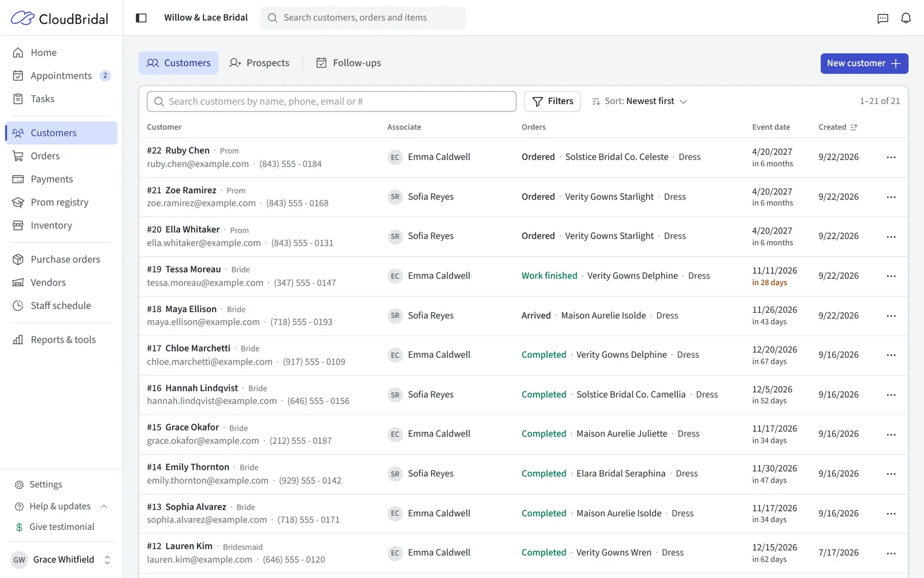Open more options for Zoe Ramirez
Viewport: 924px width, 578px height.
(891, 197)
